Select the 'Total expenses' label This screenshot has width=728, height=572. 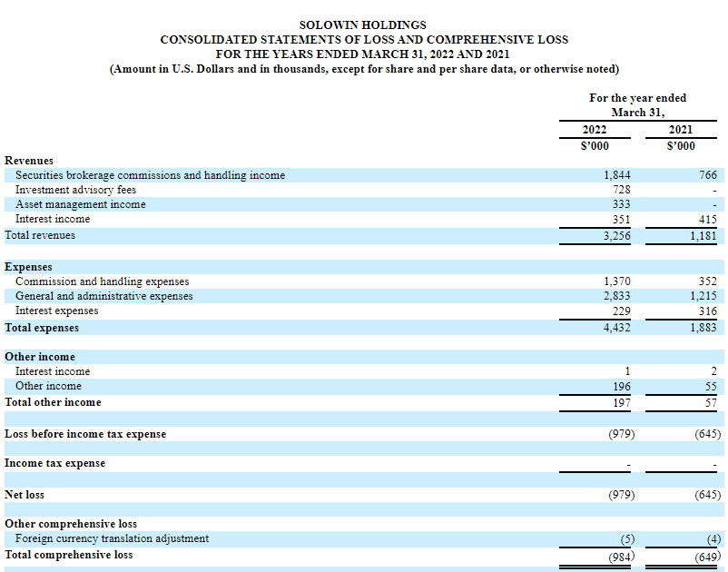(x=42, y=328)
